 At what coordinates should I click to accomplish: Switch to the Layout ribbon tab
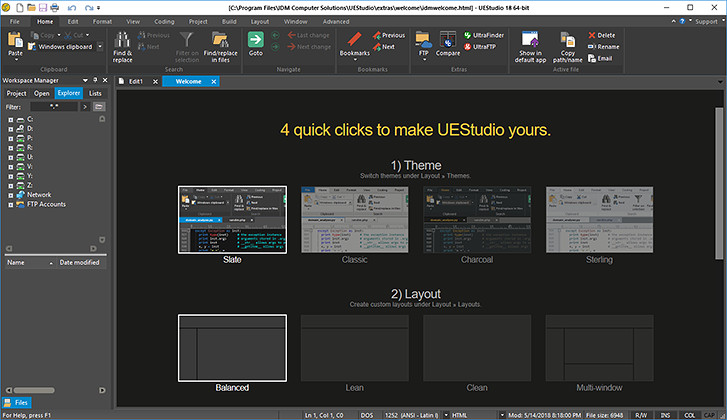click(260, 22)
